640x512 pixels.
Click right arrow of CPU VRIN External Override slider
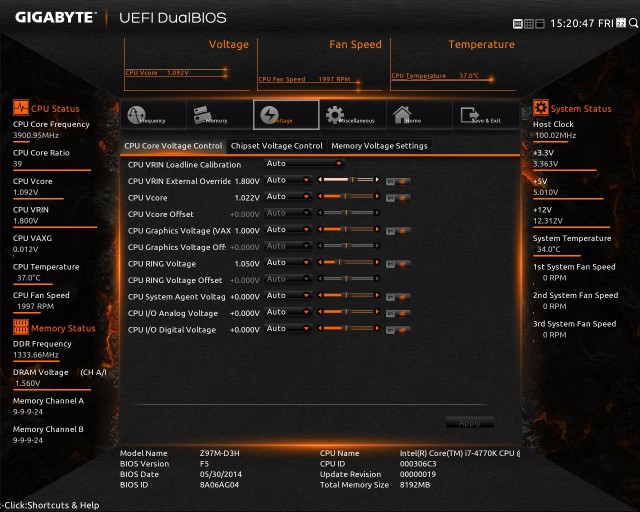377,180
